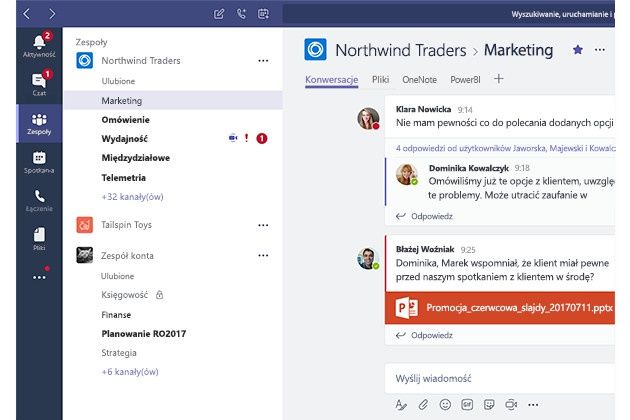Open Spotkania calendar in sidebar
630x420 pixels.
39,162
